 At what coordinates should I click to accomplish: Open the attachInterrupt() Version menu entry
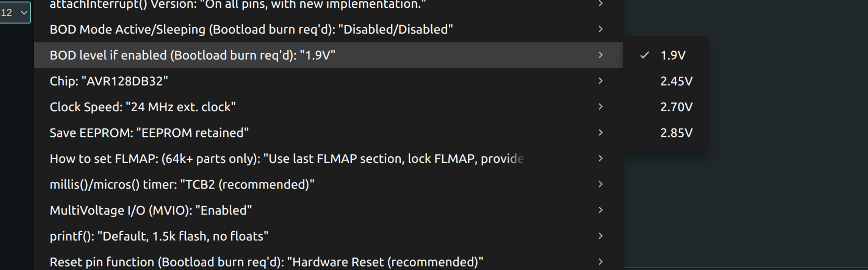point(237,5)
